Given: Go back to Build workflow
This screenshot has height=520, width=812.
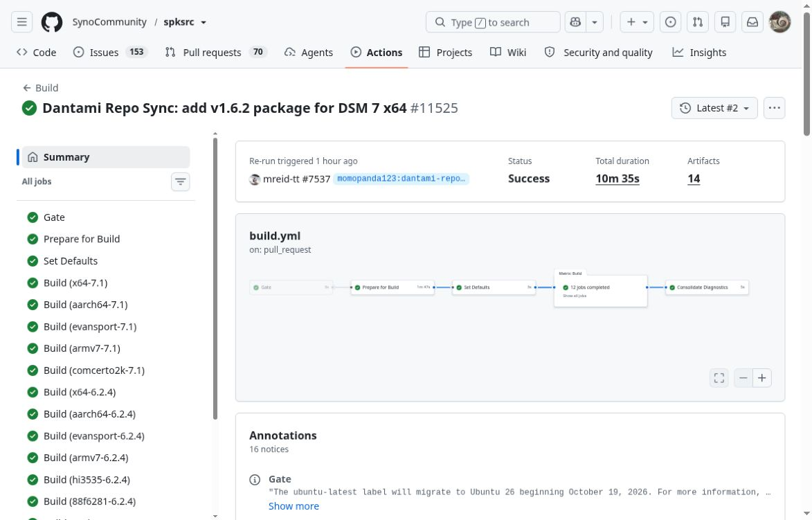Looking at the screenshot, I should (40, 88).
